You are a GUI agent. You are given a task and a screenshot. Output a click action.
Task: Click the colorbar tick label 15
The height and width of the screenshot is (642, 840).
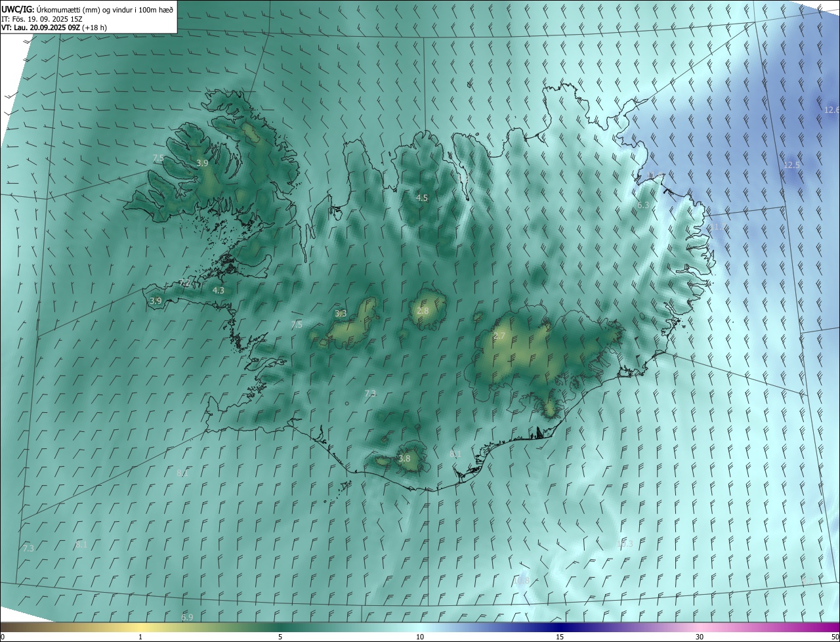click(x=560, y=637)
